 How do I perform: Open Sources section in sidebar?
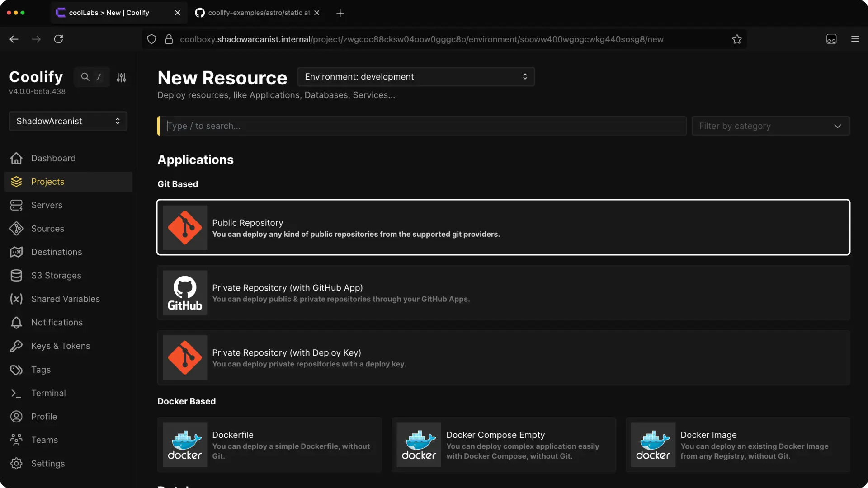pyautogui.click(x=47, y=229)
